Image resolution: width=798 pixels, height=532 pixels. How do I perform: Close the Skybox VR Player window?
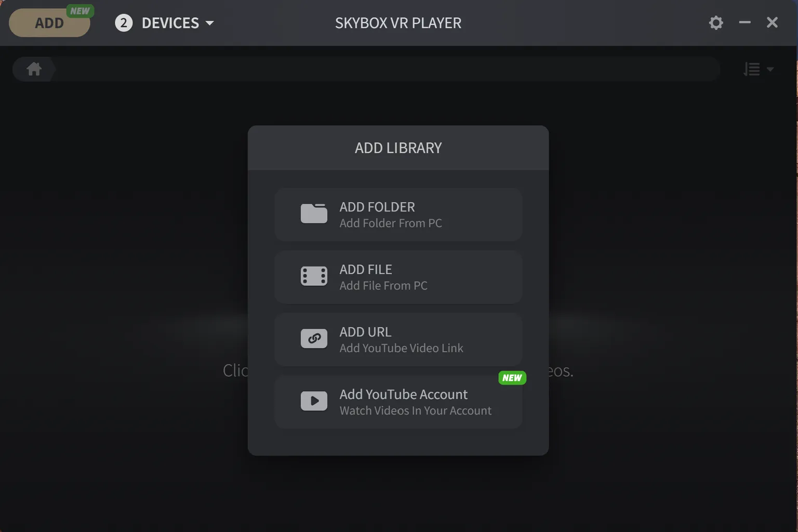[772, 22]
